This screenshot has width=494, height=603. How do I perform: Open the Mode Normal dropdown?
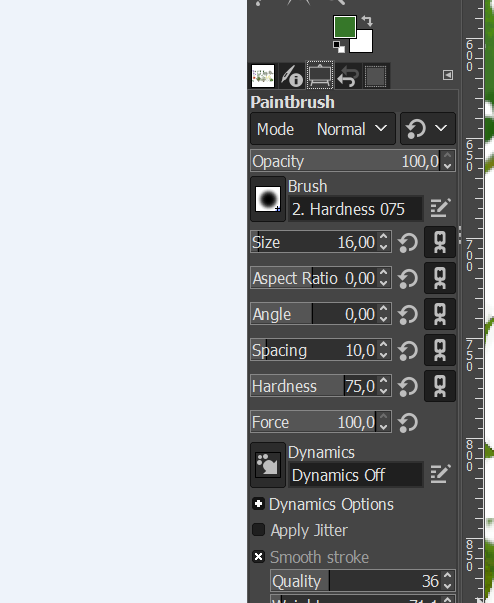point(323,129)
